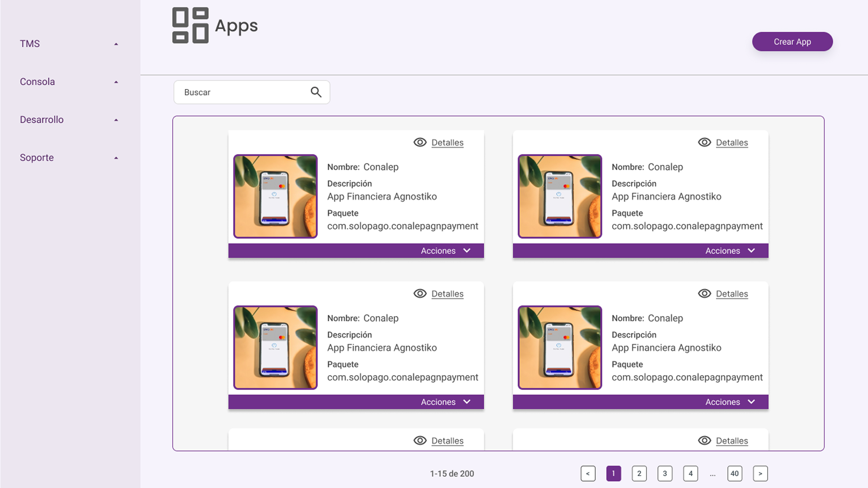The width and height of the screenshot is (868, 488).
Task: Expand the Soporte sidebar menu arrow
Action: [116, 158]
